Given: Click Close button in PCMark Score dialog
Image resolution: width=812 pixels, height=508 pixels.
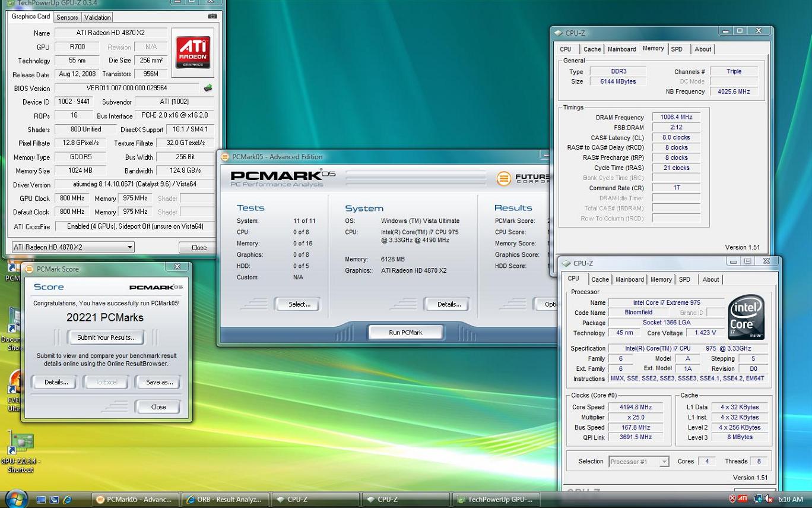Looking at the screenshot, I should pyautogui.click(x=158, y=407).
